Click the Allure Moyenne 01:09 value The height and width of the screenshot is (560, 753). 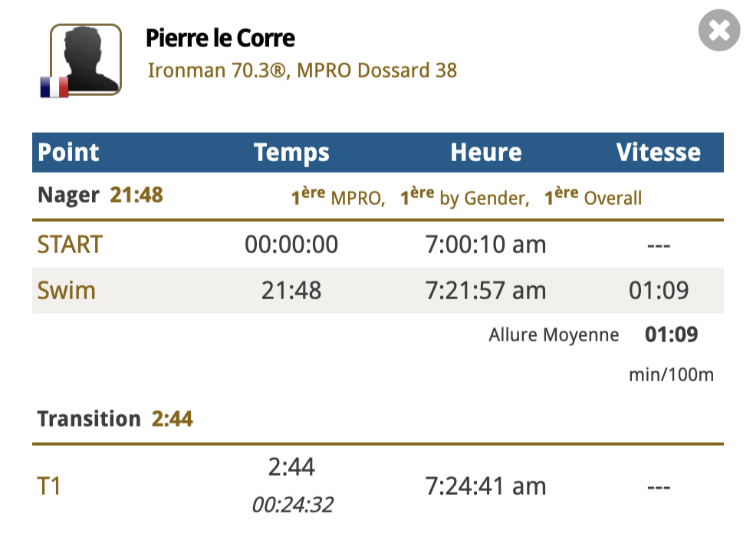672,334
